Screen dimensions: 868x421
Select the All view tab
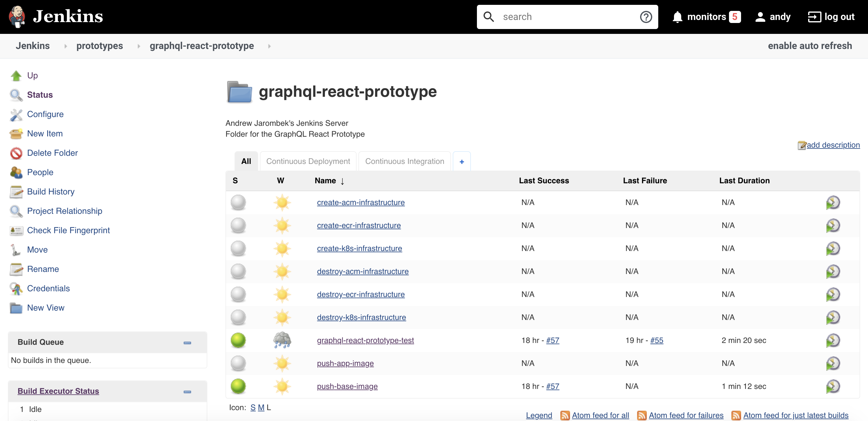(x=246, y=162)
